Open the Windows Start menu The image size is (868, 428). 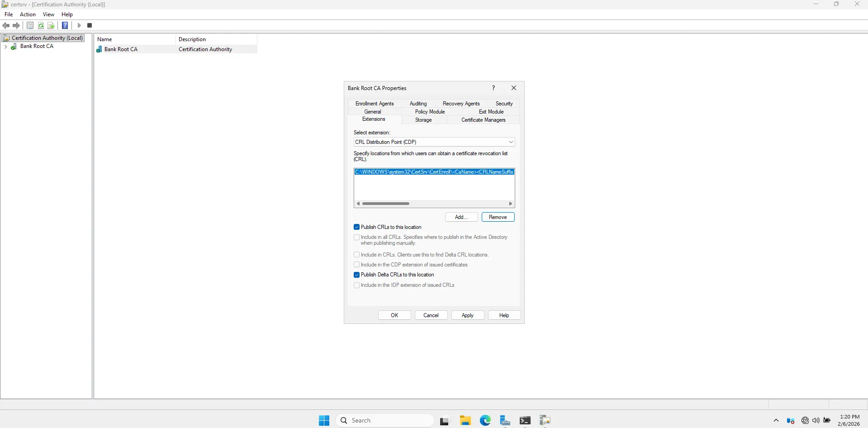pos(324,420)
